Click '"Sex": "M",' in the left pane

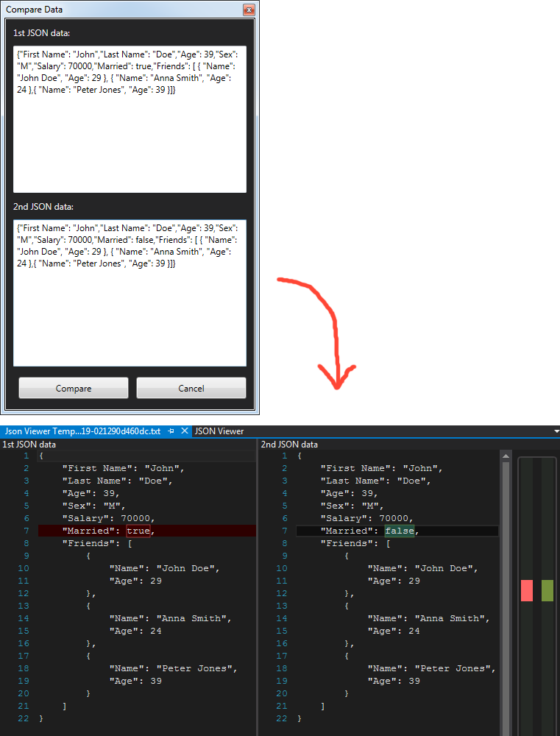click(94, 506)
